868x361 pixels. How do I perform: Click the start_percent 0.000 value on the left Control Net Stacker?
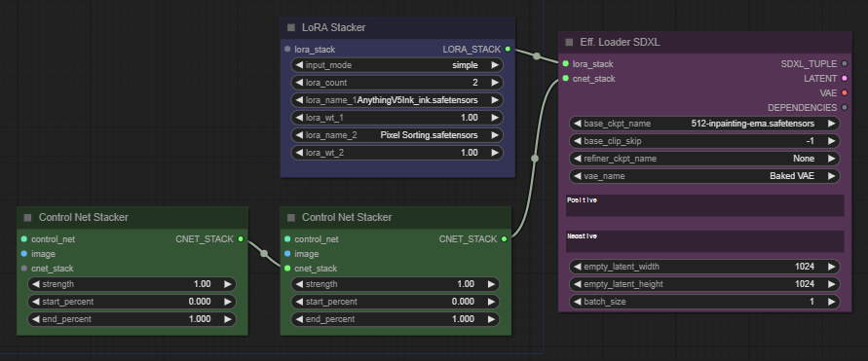pos(200,302)
